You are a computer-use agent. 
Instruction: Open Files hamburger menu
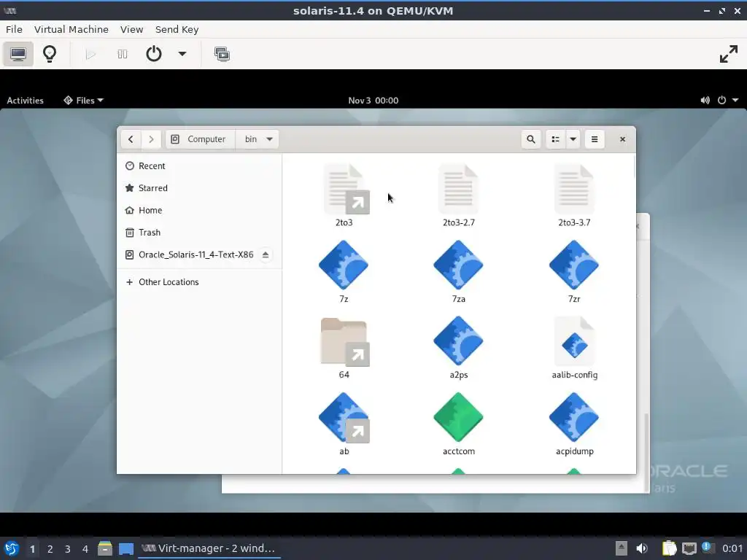click(595, 139)
